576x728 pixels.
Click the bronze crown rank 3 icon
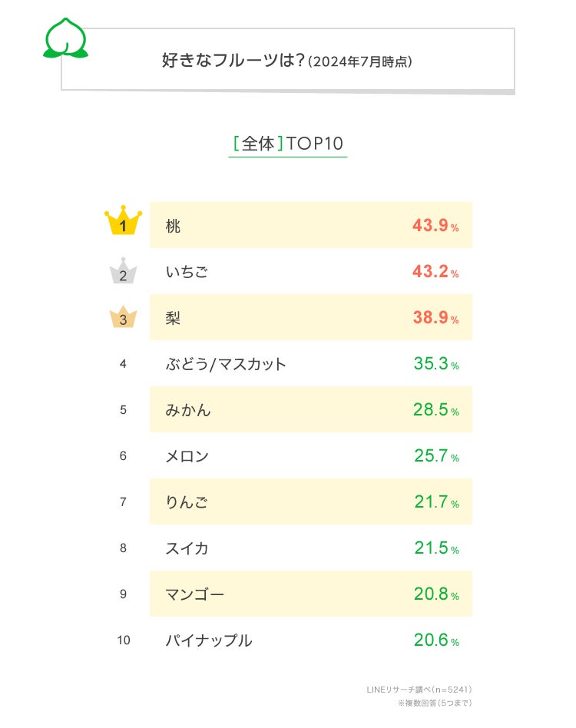tap(123, 316)
